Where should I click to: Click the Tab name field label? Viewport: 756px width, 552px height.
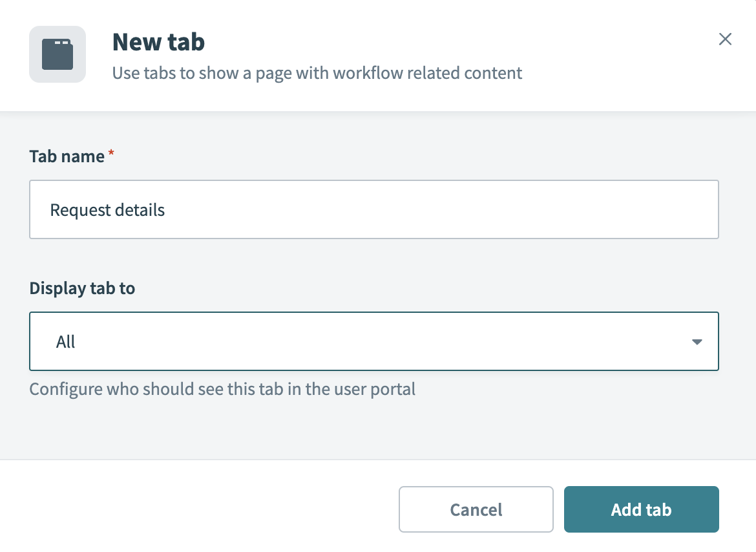(65, 156)
